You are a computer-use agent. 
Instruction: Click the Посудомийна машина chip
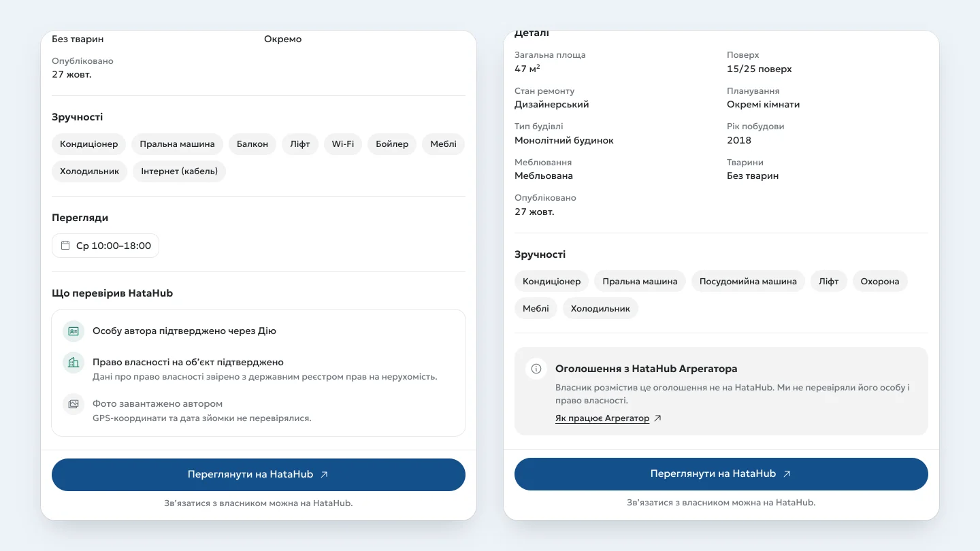pyautogui.click(x=748, y=282)
